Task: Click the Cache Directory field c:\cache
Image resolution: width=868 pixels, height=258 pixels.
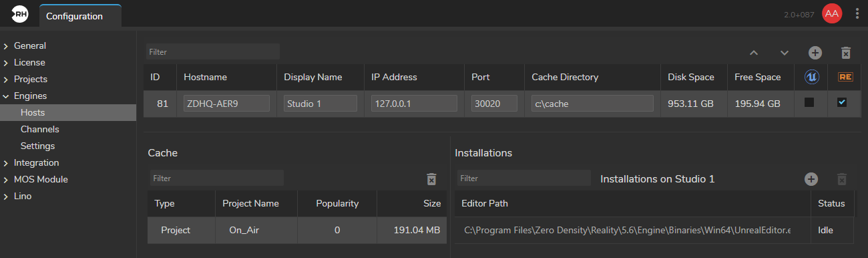Action: pyautogui.click(x=592, y=104)
